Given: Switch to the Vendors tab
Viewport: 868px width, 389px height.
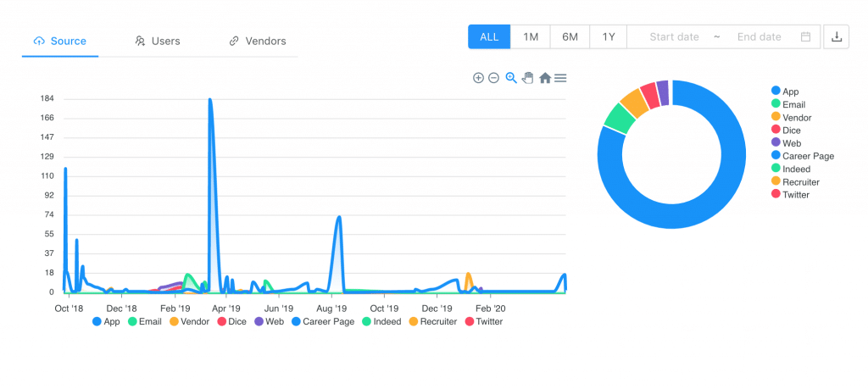Looking at the screenshot, I should pyautogui.click(x=258, y=41).
